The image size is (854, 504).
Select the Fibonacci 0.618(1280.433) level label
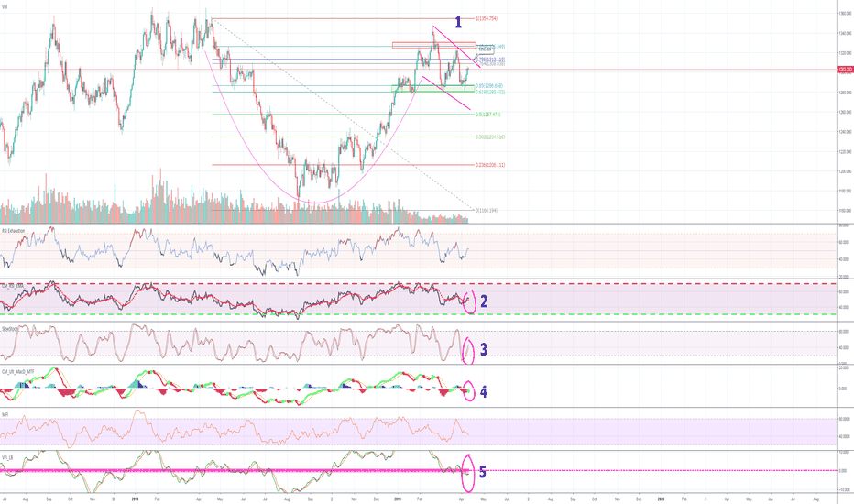pos(490,92)
